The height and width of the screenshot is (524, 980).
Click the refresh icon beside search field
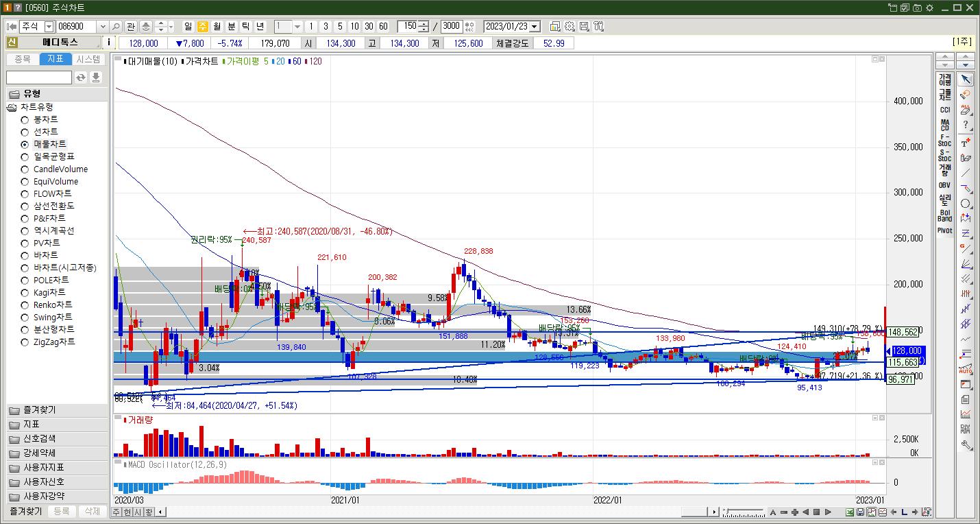81,78
